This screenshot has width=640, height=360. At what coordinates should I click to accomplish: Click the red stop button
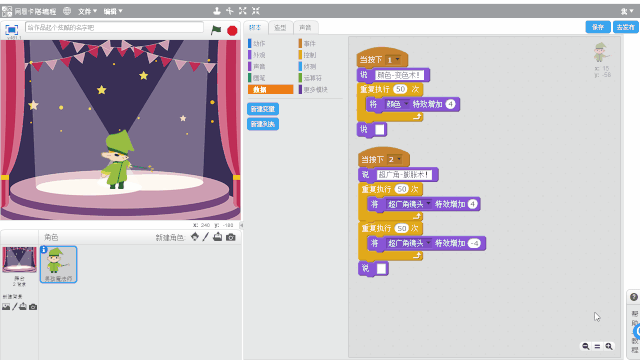coord(232,31)
